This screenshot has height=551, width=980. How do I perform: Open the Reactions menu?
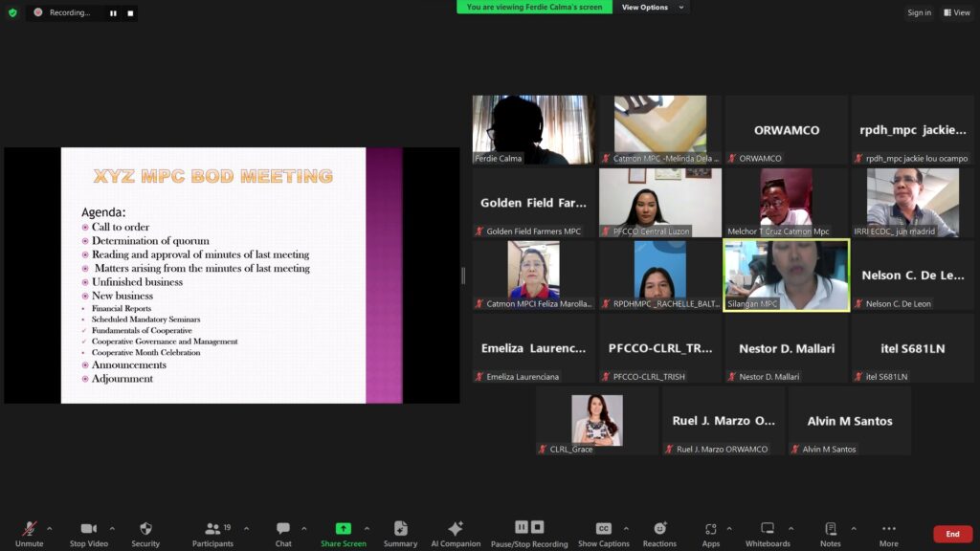click(x=659, y=534)
